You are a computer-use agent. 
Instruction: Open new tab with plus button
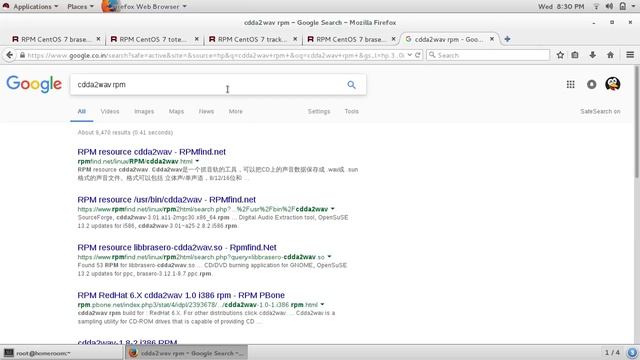pos(507,39)
